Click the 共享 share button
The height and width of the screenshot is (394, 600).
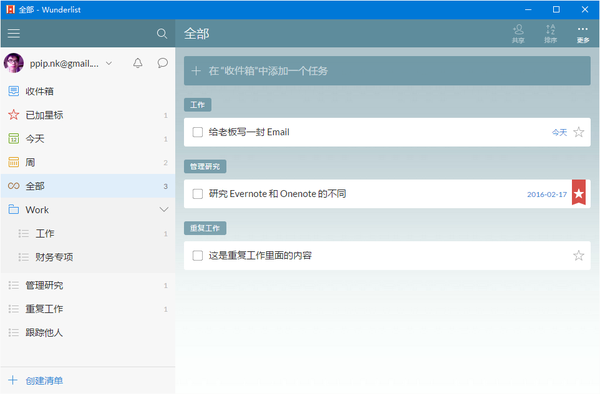pos(518,34)
